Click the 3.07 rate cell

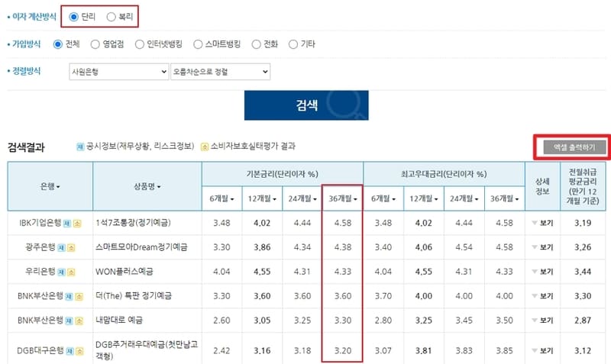pyautogui.click(x=383, y=351)
